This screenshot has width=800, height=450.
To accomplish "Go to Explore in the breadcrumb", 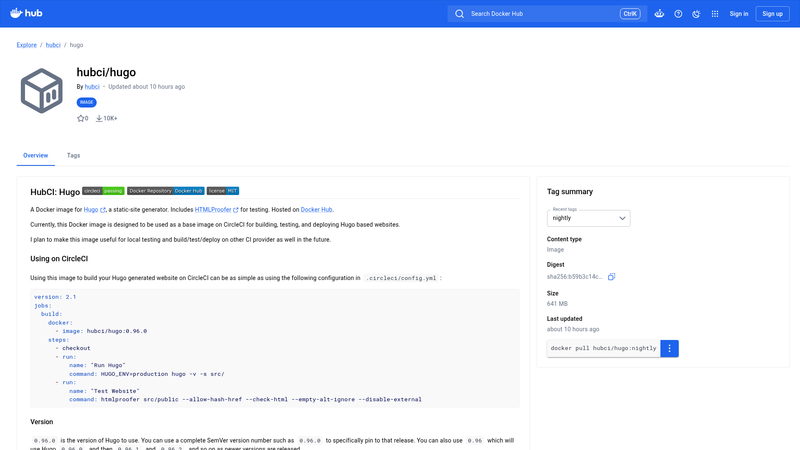I will pos(27,45).
